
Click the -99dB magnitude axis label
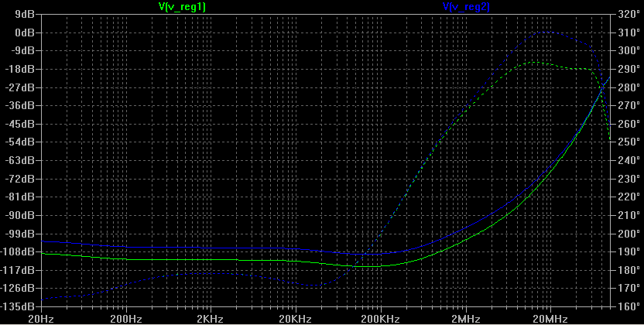(x=19, y=234)
